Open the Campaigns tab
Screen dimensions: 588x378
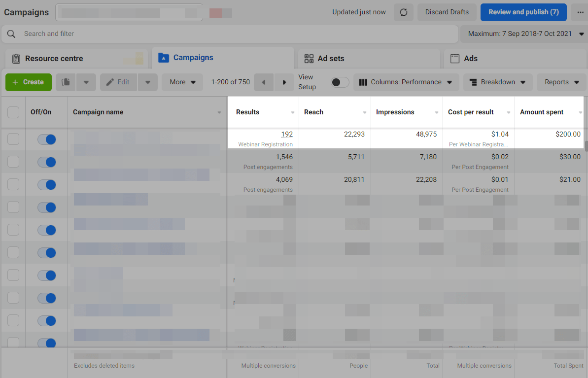point(193,58)
